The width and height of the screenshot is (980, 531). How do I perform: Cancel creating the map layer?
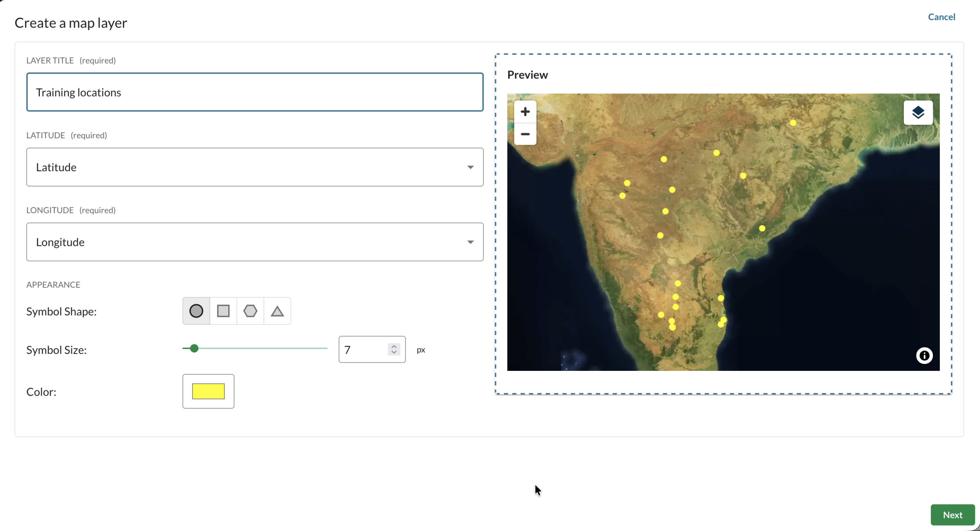[x=942, y=17]
